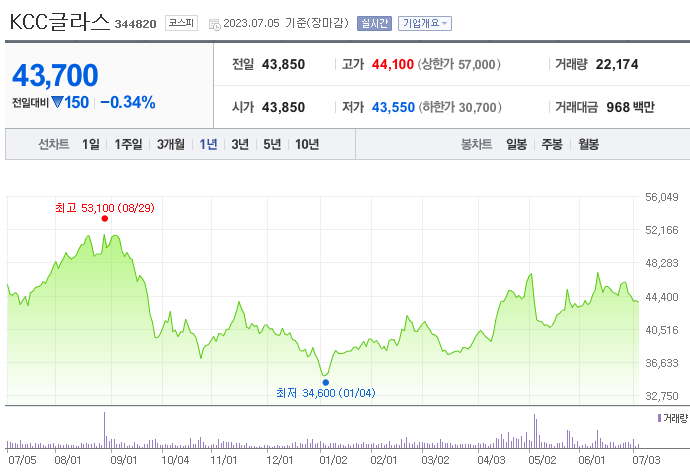The width and height of the screenshot is (690, 476).
Task: Click the 저가 value 43,550
Action: [x=393, y=107]
